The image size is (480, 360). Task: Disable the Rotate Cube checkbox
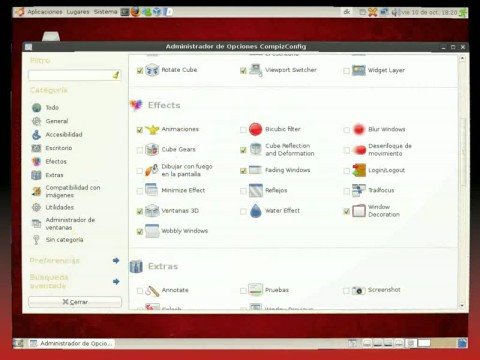140,71
